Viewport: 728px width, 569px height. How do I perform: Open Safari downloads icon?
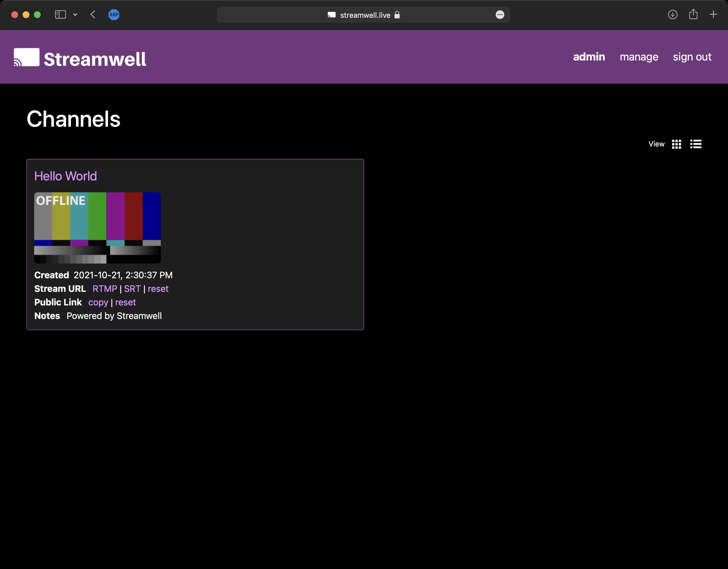673,15
